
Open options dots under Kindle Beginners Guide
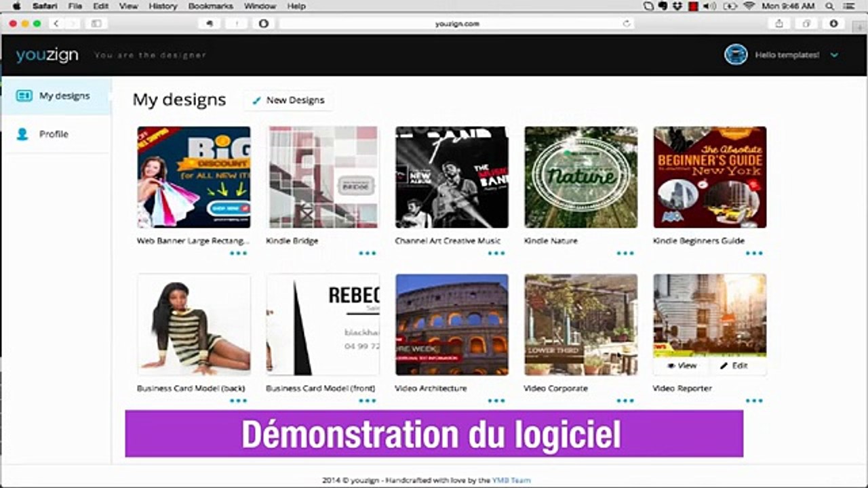pos(754,253)
